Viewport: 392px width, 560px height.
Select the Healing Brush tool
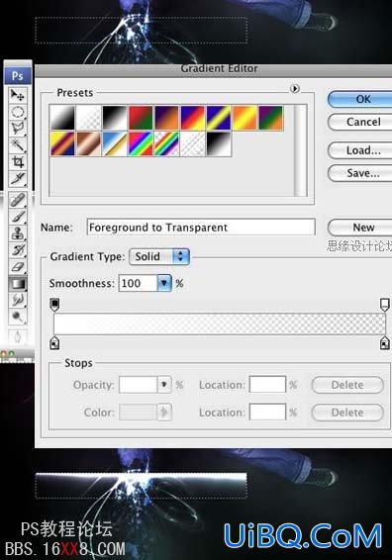[x=17, y=200]
